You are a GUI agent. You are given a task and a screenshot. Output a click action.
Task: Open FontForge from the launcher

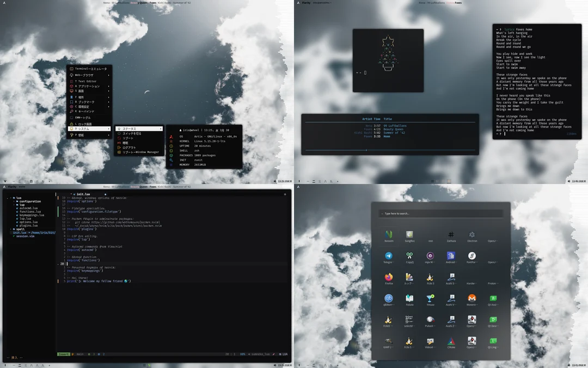pos(471,256)
